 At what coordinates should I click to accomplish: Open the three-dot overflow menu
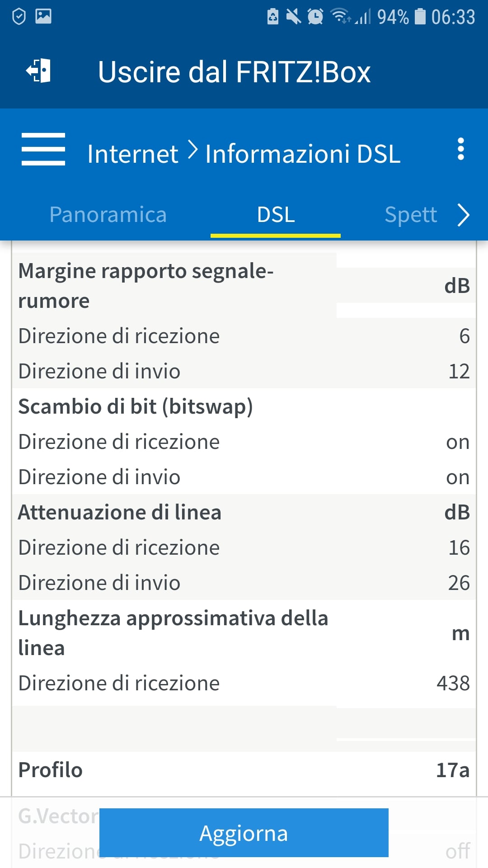460,149
